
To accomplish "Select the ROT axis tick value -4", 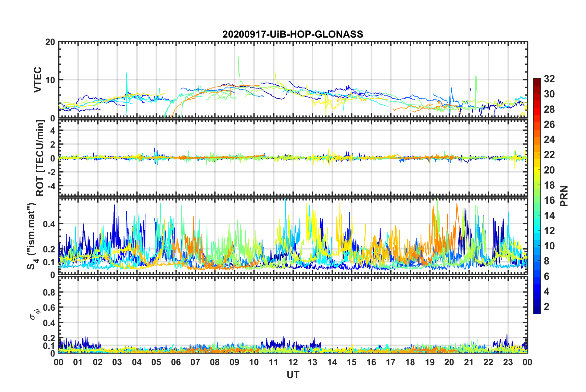I will (x=51, y=186).
